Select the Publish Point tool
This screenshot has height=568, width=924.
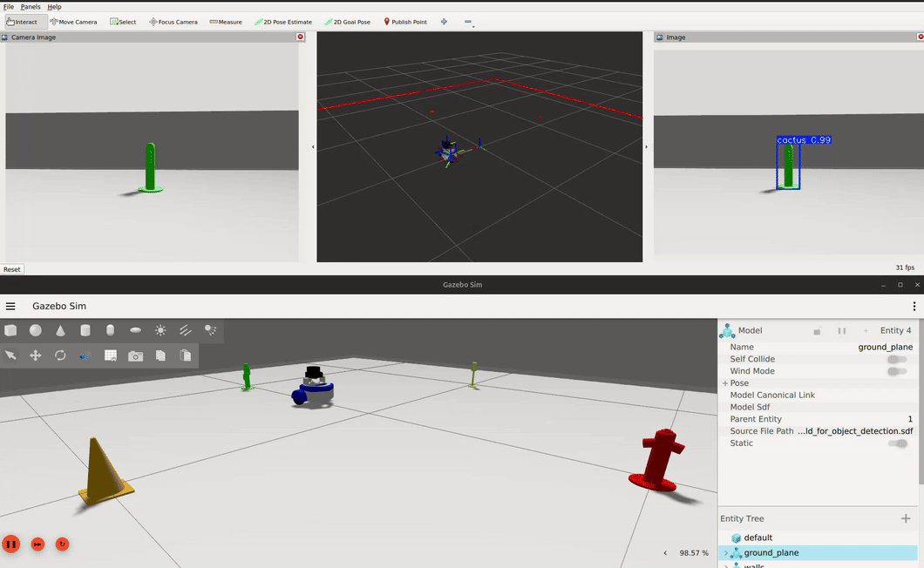[x=405, y=22]
